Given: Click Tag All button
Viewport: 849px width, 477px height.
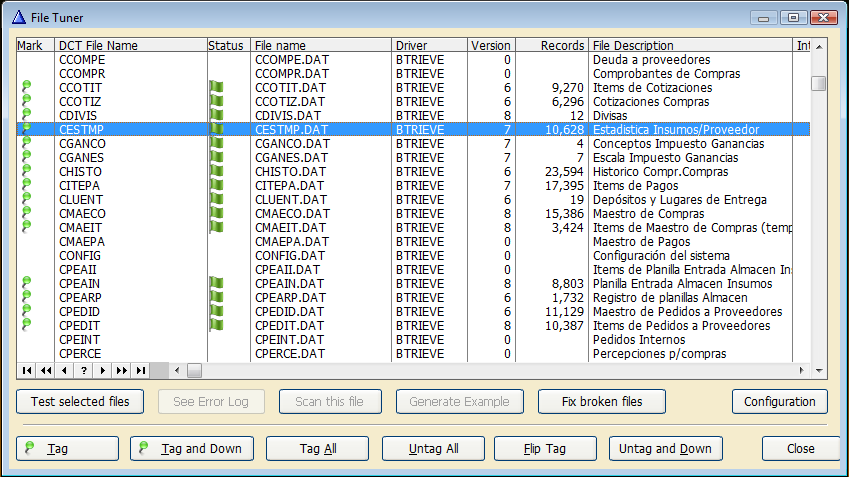Looking at the screenshot, I should [x=317, y=449].
